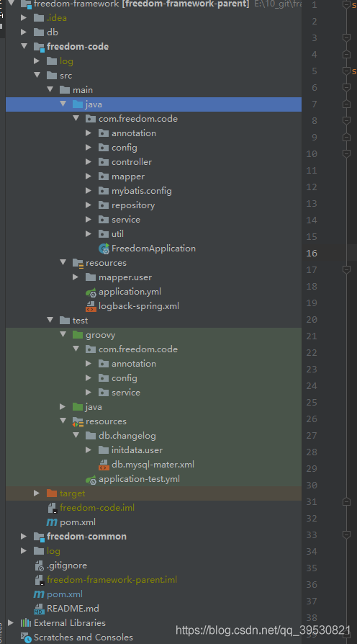
Task: Select the service package under groovy
Action: click(x=126, y=393)
